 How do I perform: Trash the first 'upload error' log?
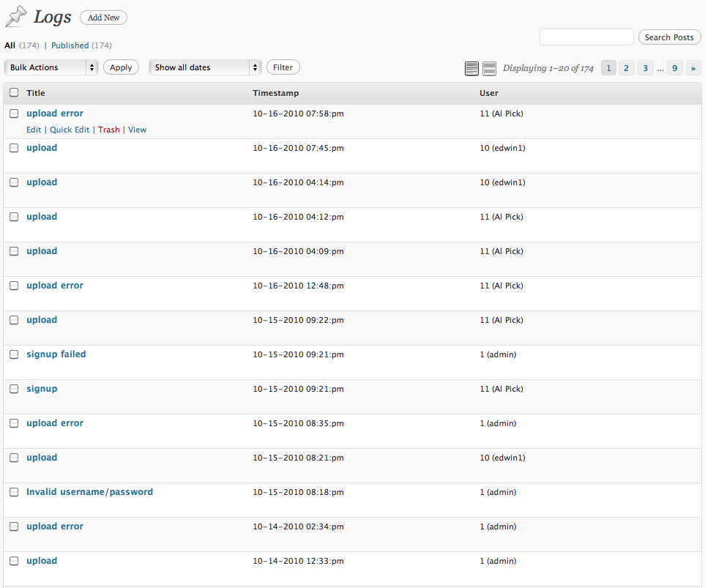(x=108, y=130)
